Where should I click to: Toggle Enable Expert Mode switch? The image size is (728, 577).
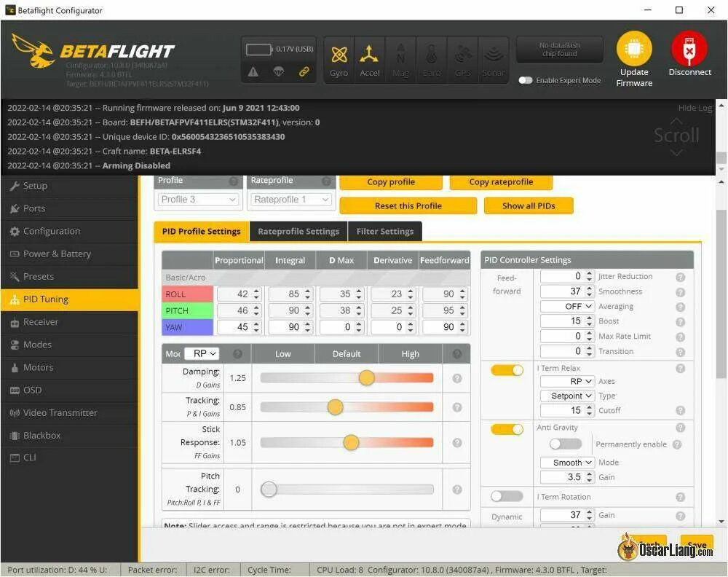(x=526, y=80)
